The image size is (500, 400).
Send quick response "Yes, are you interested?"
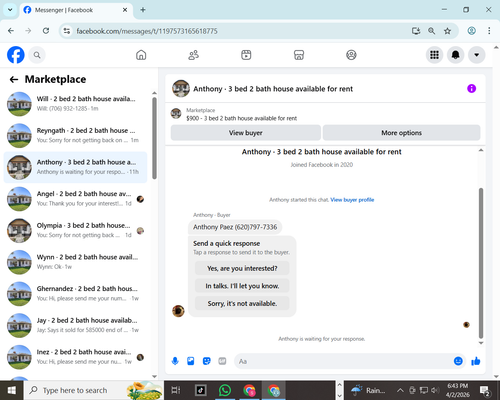(x=242, y=268)
